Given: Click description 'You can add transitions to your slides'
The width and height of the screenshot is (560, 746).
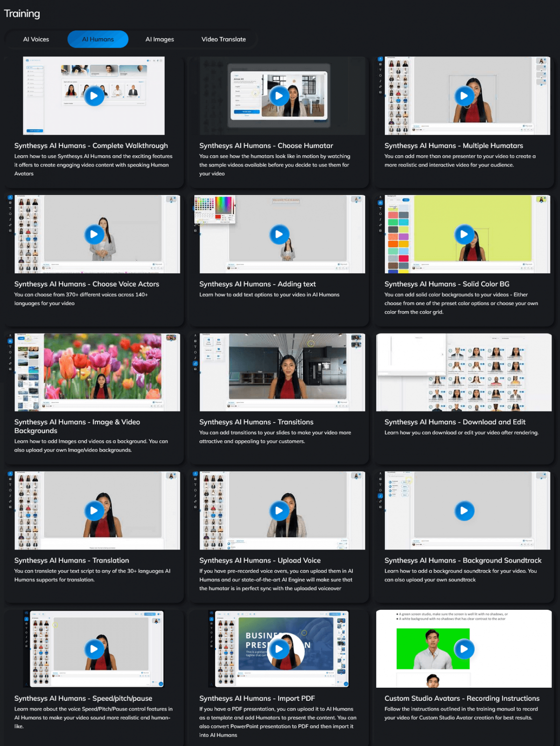Looking at the screenshot, I should [x=275, y=437].
